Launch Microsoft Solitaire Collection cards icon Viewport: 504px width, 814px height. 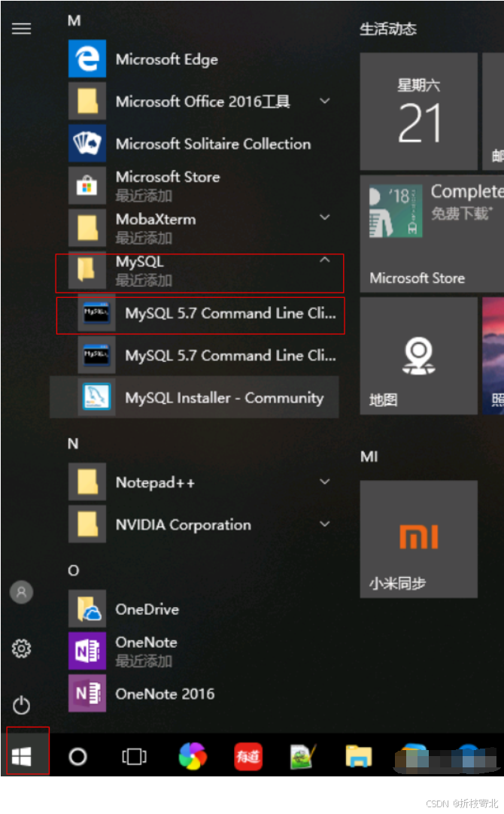[87, 143]
